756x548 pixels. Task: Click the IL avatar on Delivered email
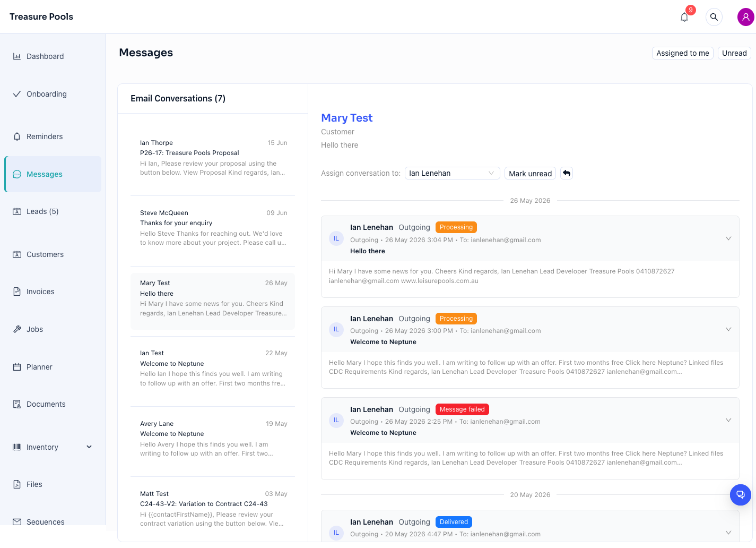(x=336, y=533)
